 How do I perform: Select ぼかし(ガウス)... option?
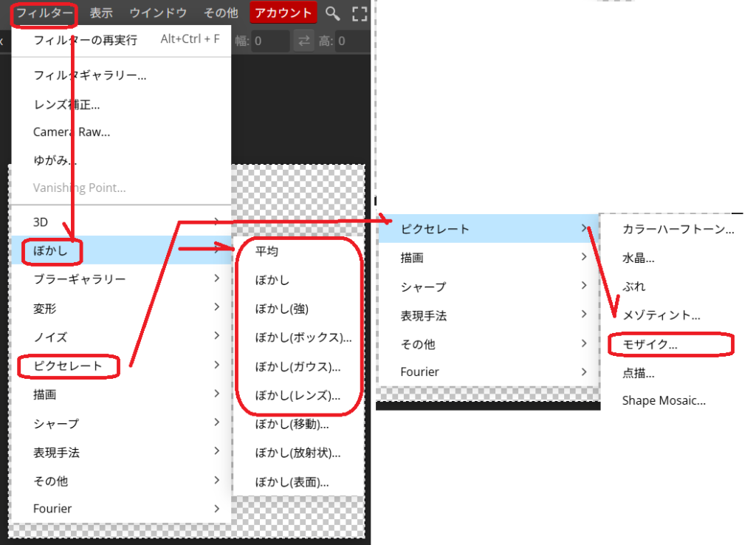coord(298,366)
